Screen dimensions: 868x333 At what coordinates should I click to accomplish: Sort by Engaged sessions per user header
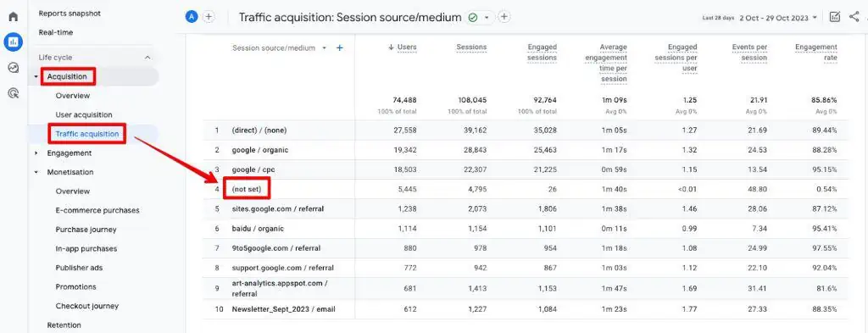tap(676, 58)
